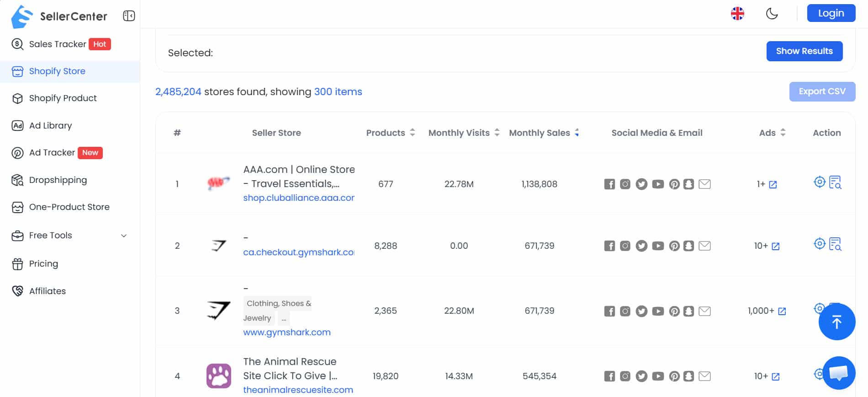The height and width of the screenshot is (397, 868).
Task: Open Pinterest icon for www.gymshark.com row
Action: click(674, 311)
